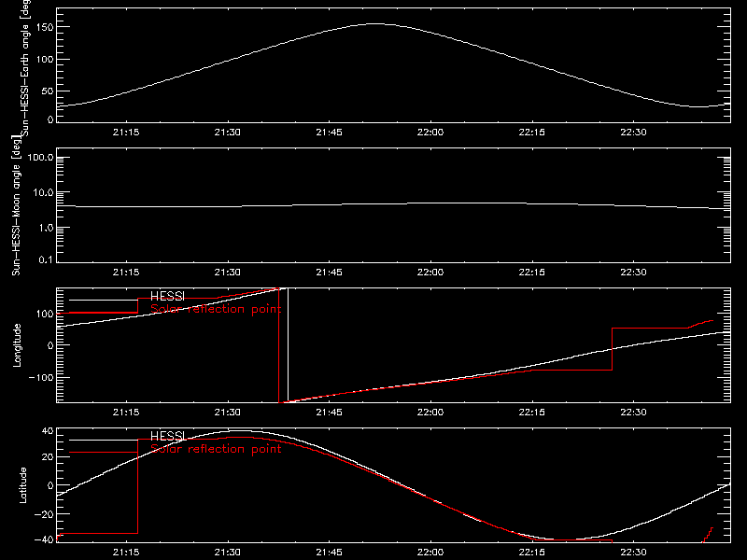Click the 20 tick value on the Latitude axis

tap(49, 456)
